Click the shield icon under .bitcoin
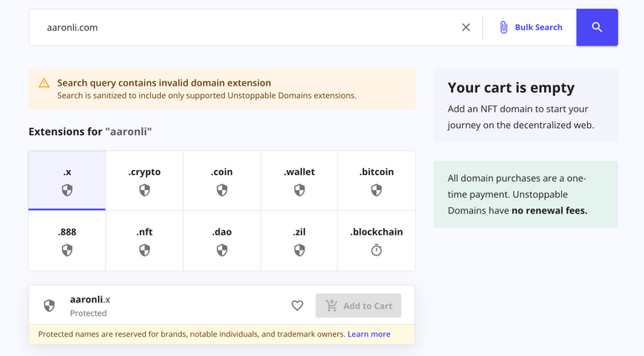644x356 pixels. [377, 190]
